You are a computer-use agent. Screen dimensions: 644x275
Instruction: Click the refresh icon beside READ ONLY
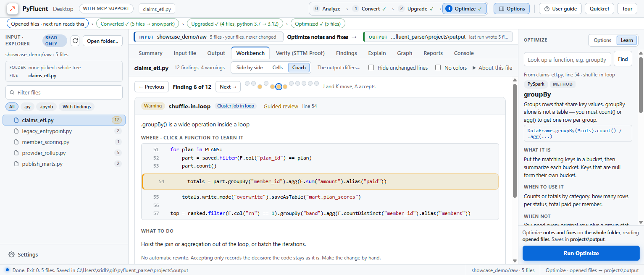[x=75, y=41]
